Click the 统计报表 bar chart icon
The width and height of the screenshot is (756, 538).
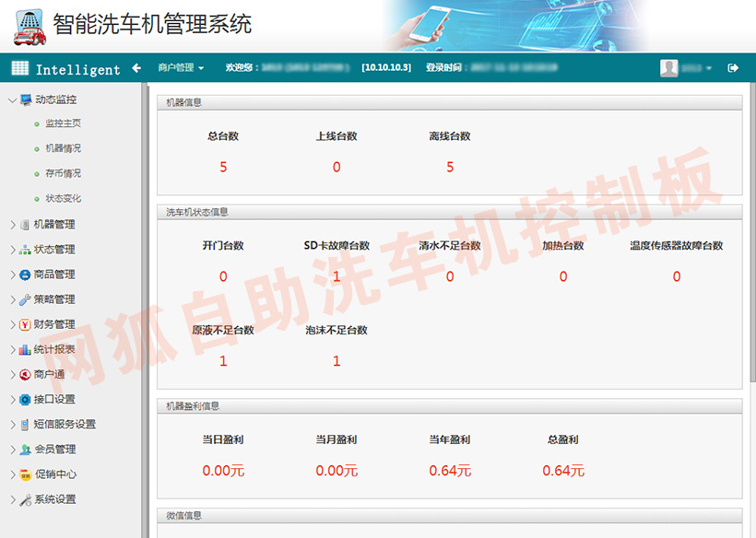(x=25, y=350)
